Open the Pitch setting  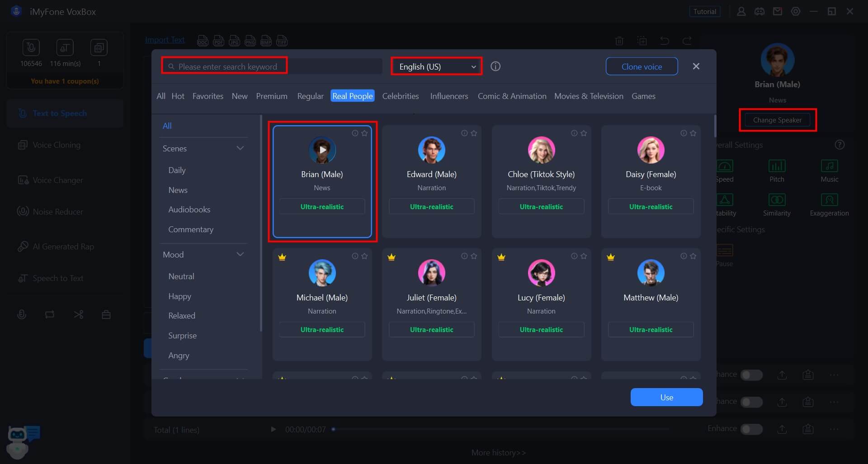point(777,171)
